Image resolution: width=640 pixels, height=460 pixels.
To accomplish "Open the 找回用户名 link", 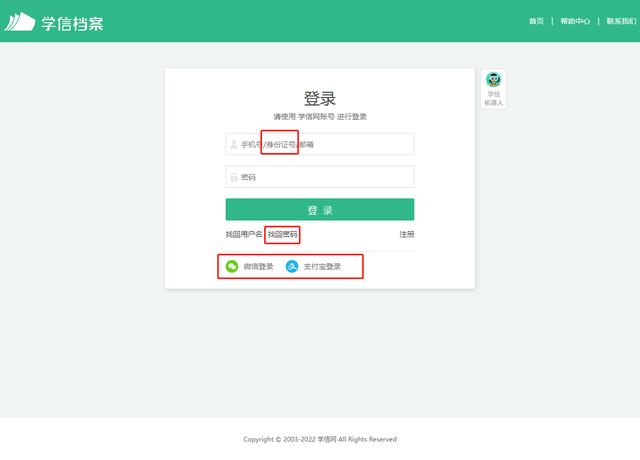I will [x=244, y=234].
